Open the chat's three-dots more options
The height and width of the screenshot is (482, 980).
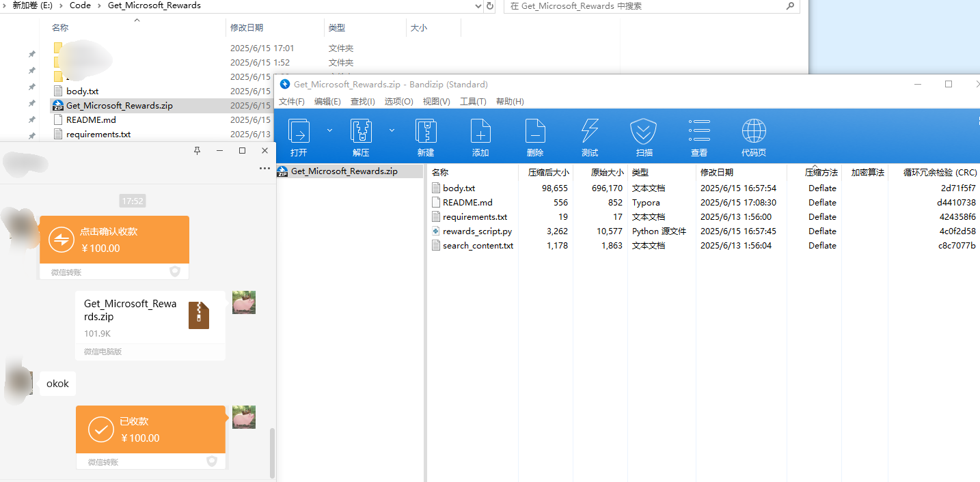(264, 169)
